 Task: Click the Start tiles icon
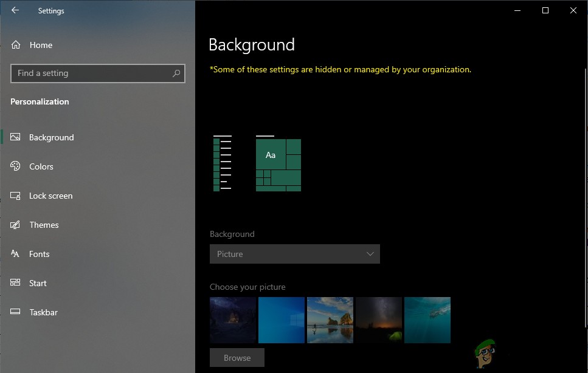(15, 282)
